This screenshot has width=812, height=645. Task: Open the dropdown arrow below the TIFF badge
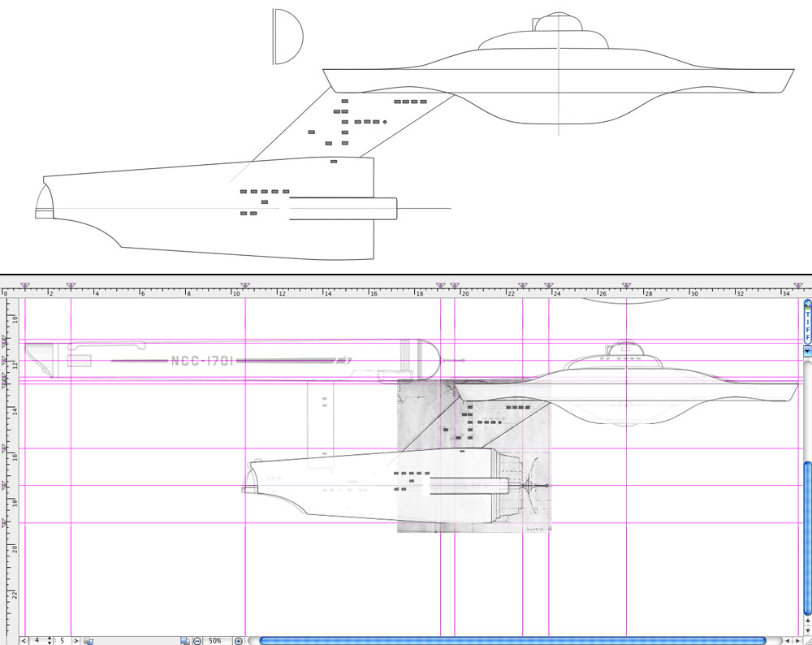tap(807, 351)
